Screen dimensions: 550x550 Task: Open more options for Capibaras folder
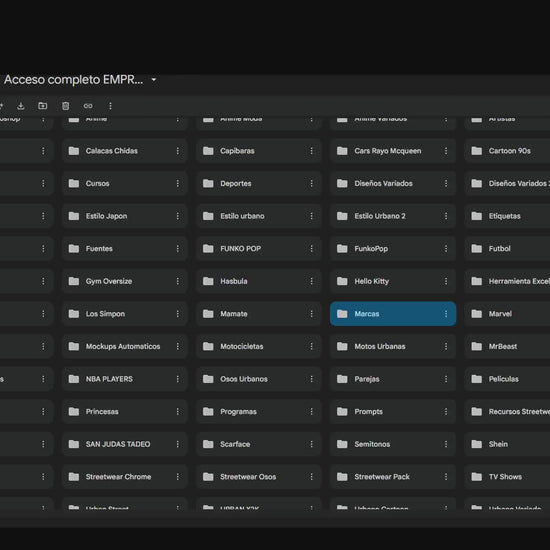pos(311,151)
